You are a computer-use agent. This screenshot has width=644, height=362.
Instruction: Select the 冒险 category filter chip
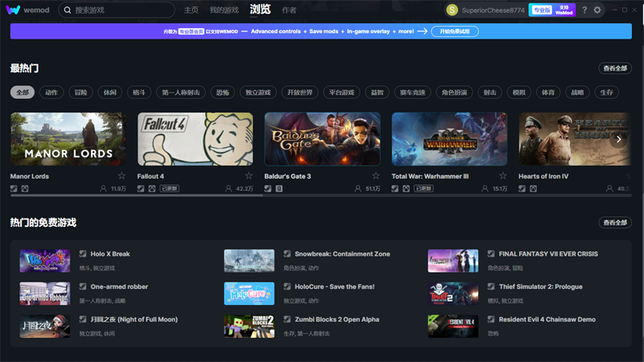coord(80,93)
